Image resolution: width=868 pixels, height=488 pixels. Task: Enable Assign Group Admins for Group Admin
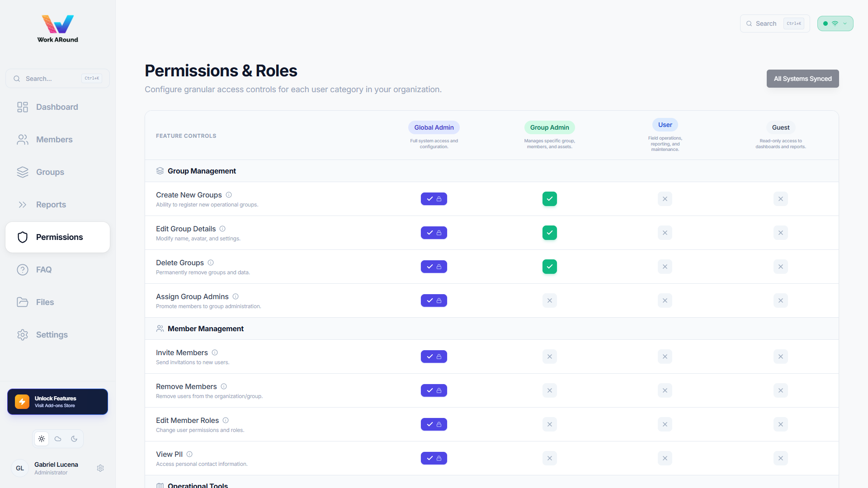tap(550, 300)
